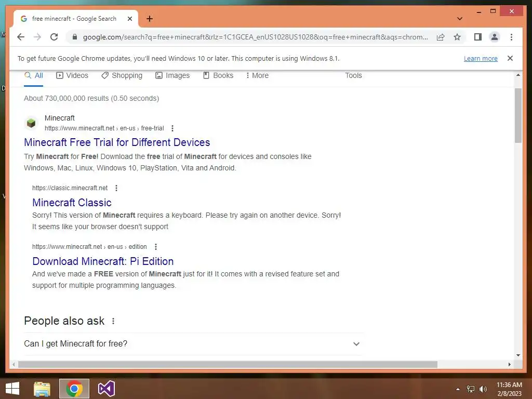
Task: Open options for classic.minecraft.net result
Action: (116, 188)
